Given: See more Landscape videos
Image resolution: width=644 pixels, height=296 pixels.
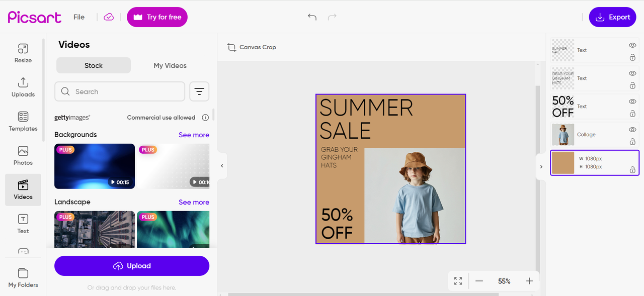Looking at the screenshot, I should click(x=194, y=202).
